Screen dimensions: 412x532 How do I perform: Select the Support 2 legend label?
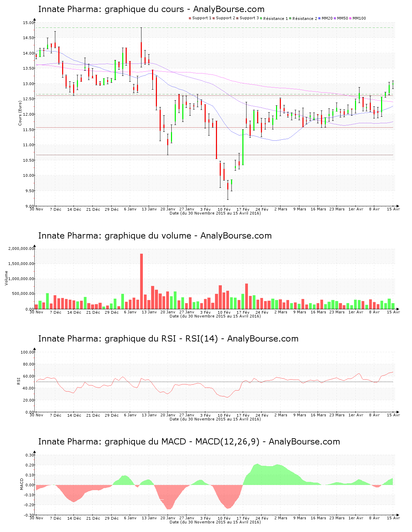pyautogui.click(x=226, y=18)
